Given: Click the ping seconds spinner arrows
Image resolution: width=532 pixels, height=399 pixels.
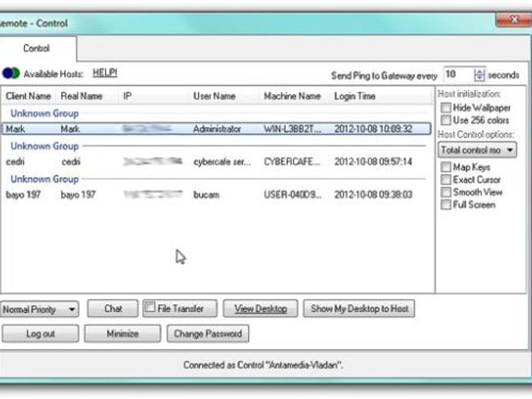Looking at the screenshot, I should pos(479,75).
